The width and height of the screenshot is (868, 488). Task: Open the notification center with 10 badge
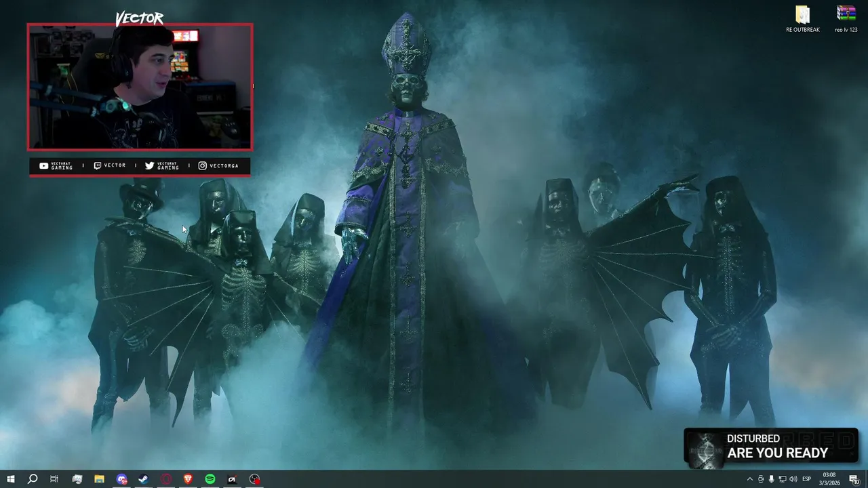click(854, 479)
